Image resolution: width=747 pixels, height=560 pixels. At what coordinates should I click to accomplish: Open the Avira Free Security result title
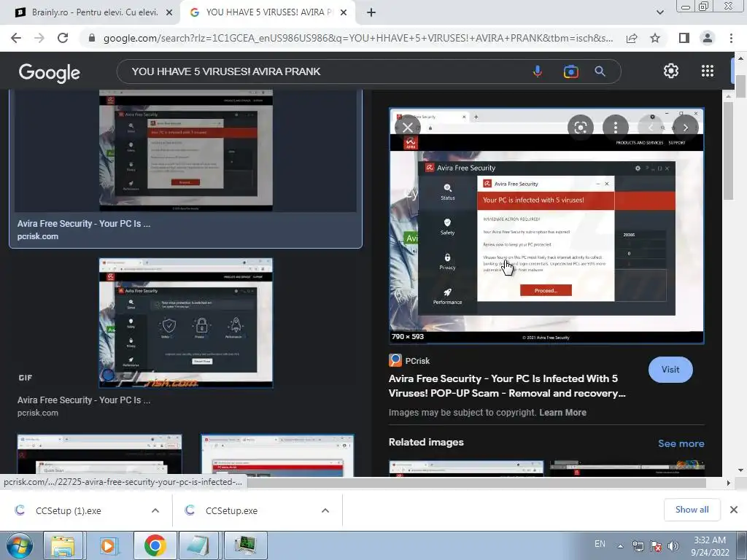(x=507, y=386)
